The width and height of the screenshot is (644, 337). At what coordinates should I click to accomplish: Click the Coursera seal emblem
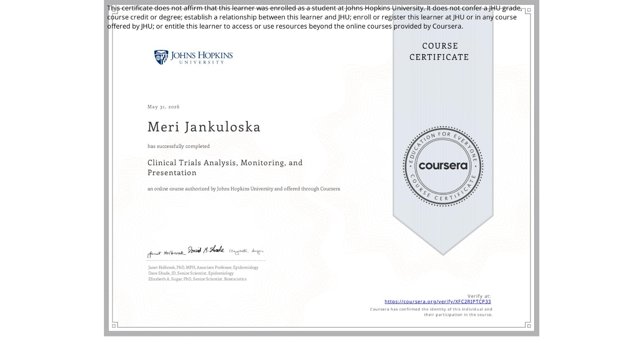[x=443, y=166]
